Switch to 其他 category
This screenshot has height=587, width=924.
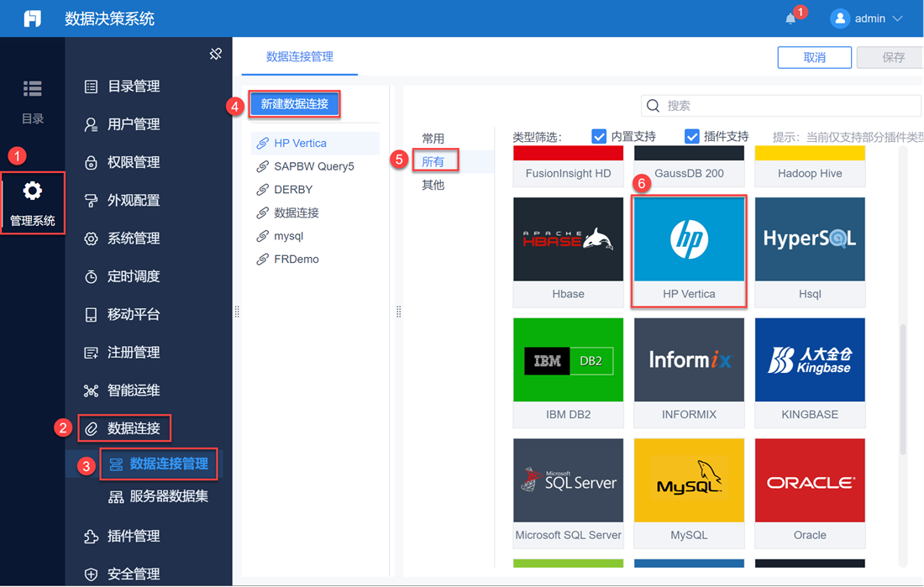[433, 185]
